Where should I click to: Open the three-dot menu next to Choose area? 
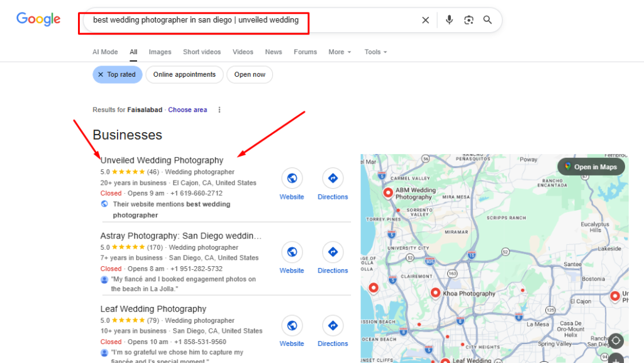click(219, 109)
